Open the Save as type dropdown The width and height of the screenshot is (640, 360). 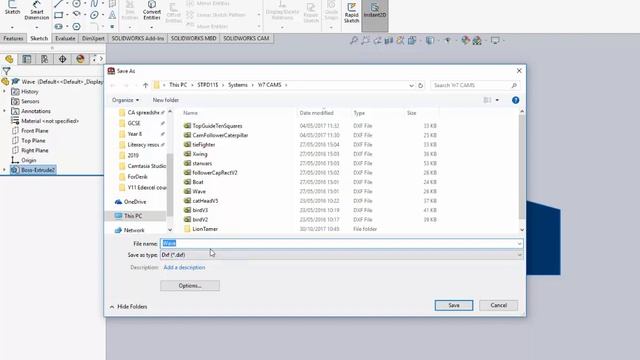[x=341, y=255]
